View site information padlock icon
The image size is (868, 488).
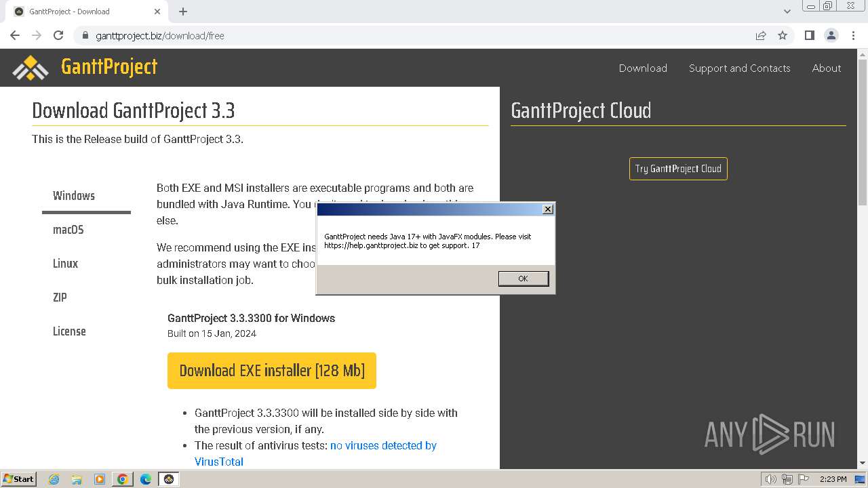click(85, 35)
